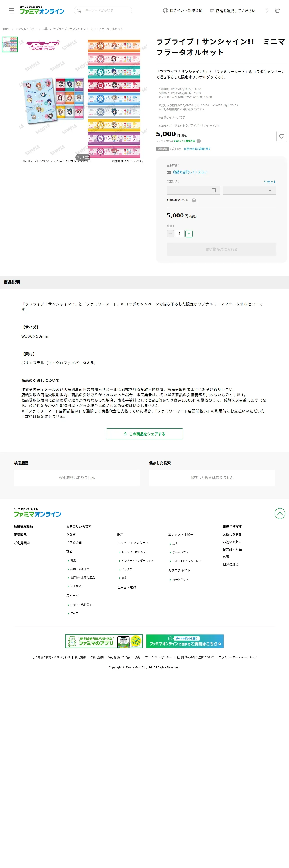Open ゲームソフト subcategory
This screenshot has width=289, height=868.
[180, 552]
